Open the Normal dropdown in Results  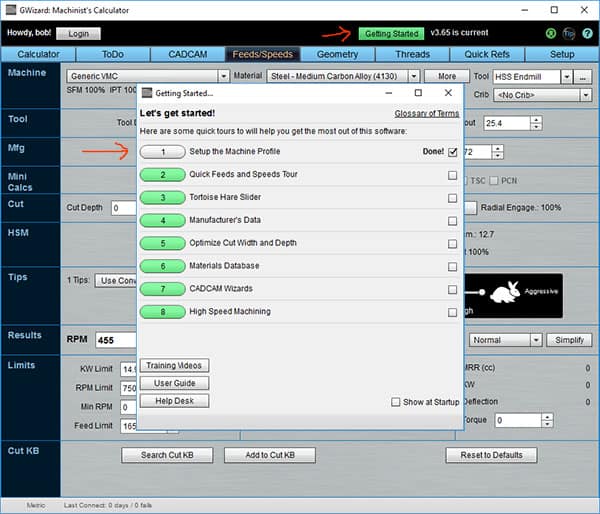pos(536,340)
